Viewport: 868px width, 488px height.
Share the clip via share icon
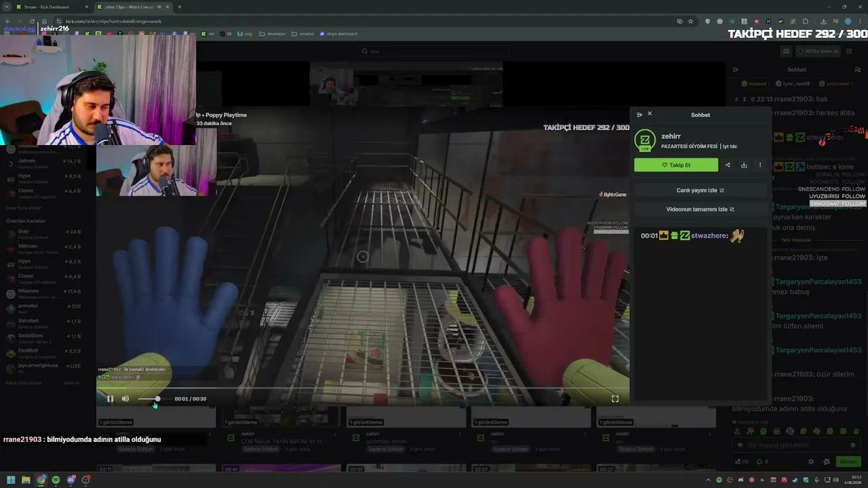click(728, 165)
